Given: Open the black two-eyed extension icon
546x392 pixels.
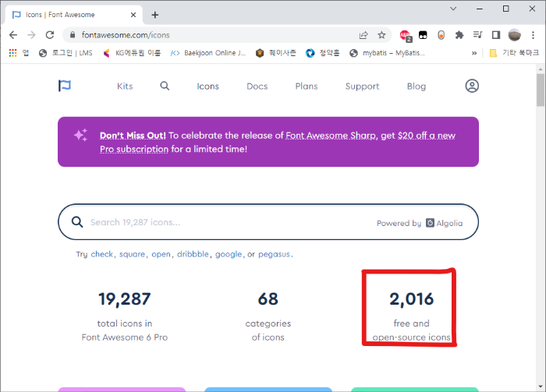Looking at the screenshot, I should point(423,35).
